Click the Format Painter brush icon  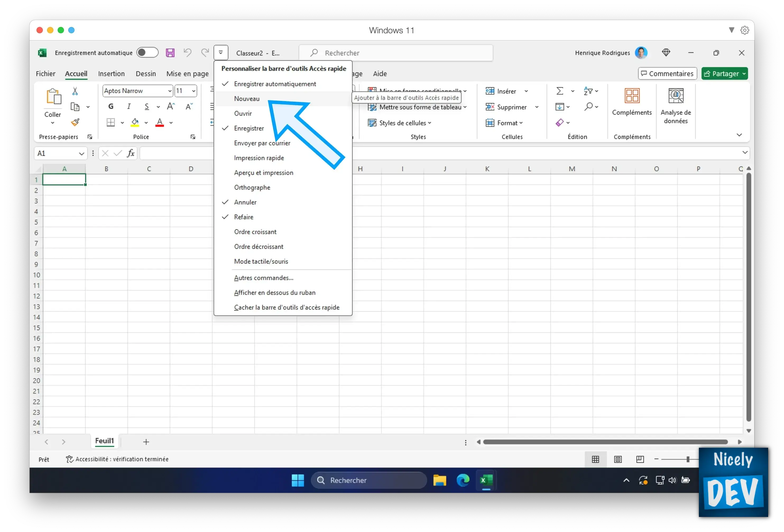tap(75, 122)
